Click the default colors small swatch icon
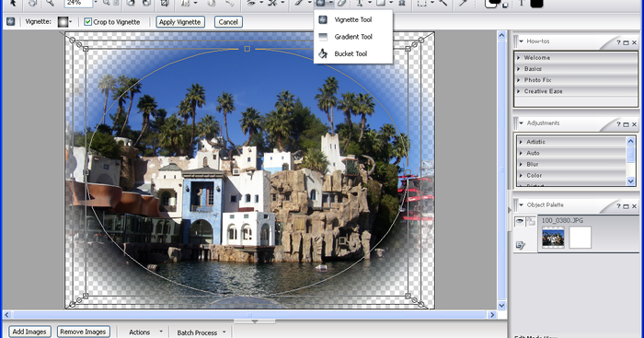644x338 pixels. (505, 6)
